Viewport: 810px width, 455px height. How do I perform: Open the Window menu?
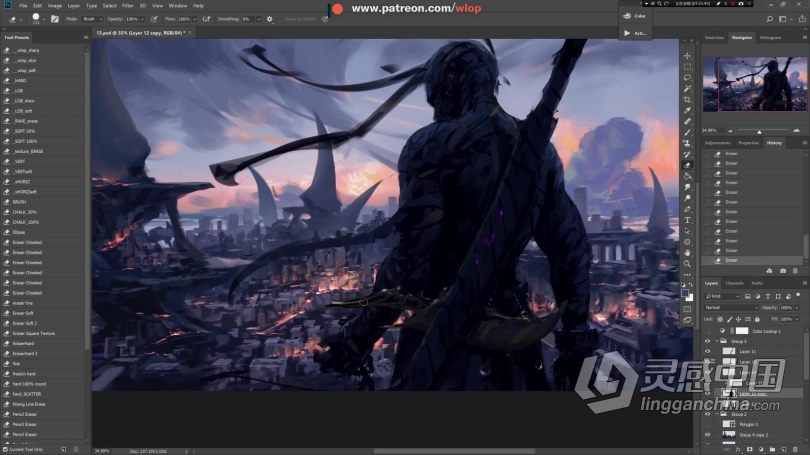[178, 6]
